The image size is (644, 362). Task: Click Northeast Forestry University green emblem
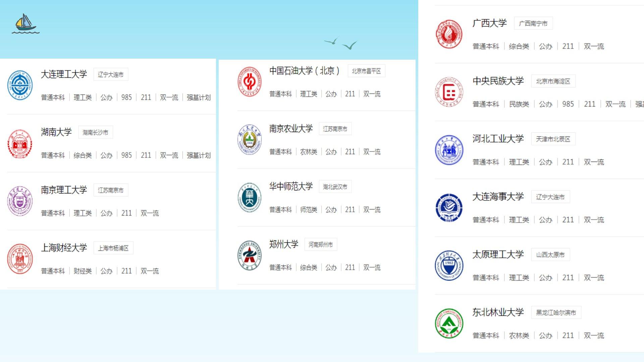click(449, 323)
